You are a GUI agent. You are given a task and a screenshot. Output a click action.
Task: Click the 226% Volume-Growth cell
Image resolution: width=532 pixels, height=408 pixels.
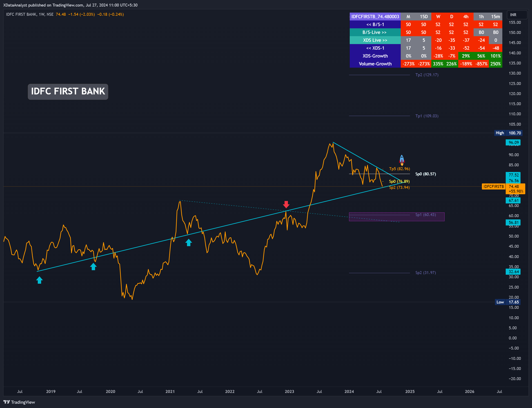click(452, 64)
